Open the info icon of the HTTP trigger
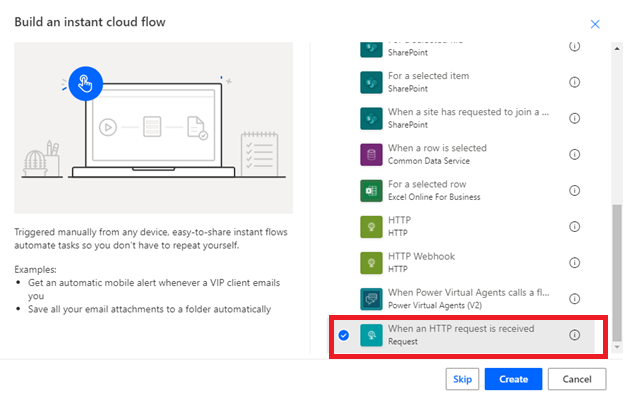 pyautogui.click(x=574, y=227)
